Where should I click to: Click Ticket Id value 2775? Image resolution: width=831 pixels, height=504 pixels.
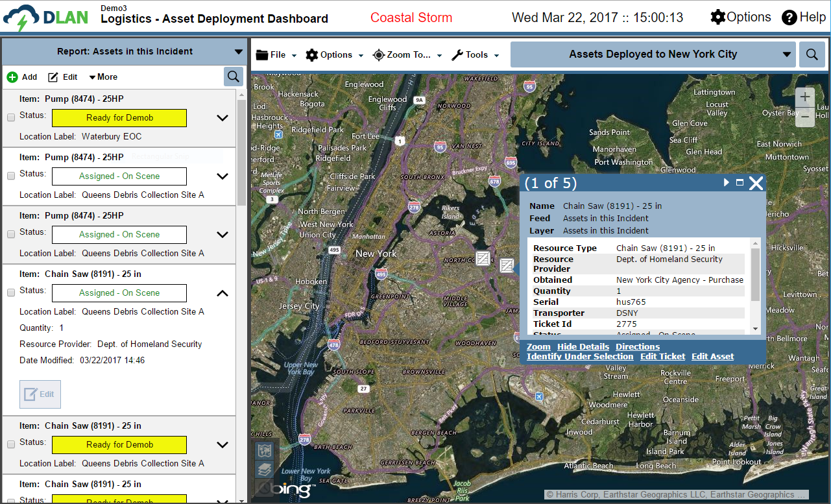pos(627,324)
